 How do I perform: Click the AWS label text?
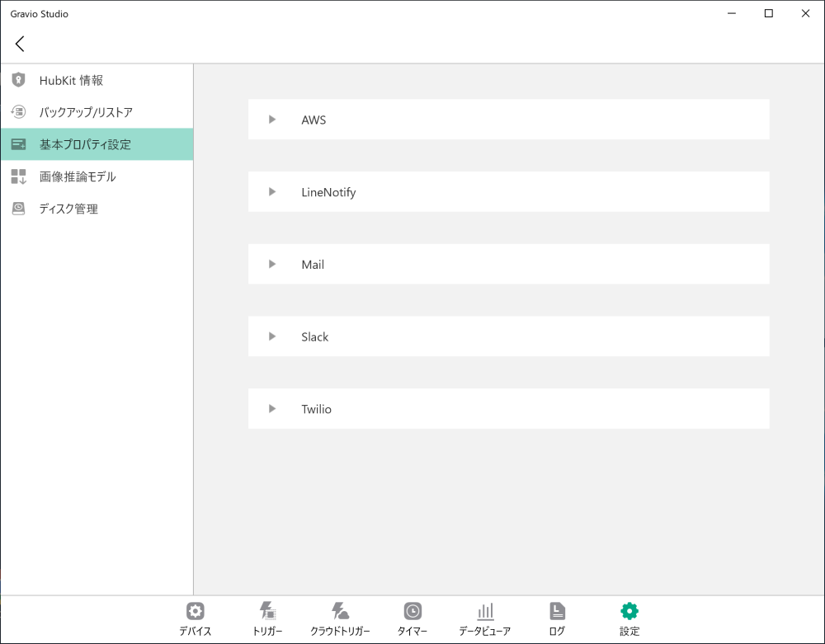(x=313, y=120)
